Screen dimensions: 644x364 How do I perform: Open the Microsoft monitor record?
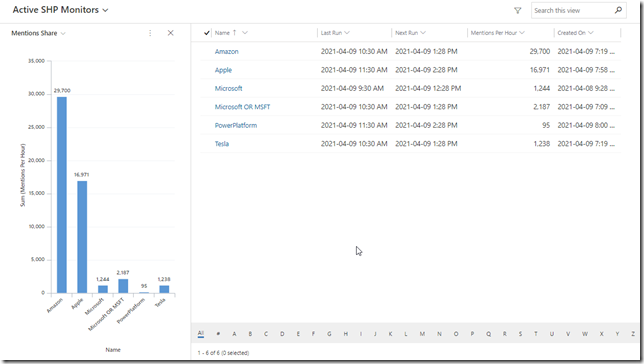click(x=228, y=88)
